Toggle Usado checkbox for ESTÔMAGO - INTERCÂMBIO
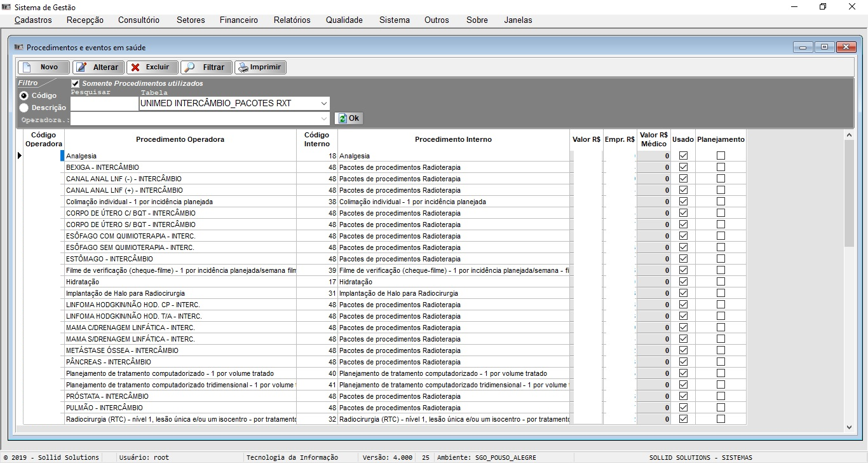 [x=683, y=259]
